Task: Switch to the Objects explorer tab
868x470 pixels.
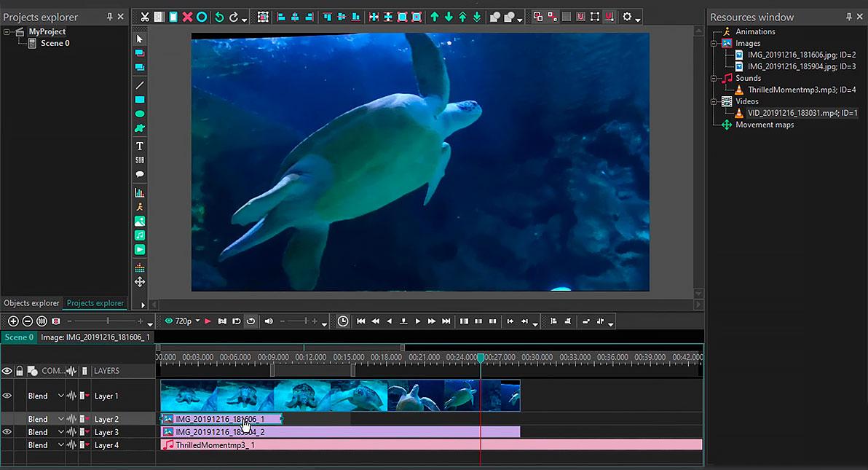Action: (31, 303)
